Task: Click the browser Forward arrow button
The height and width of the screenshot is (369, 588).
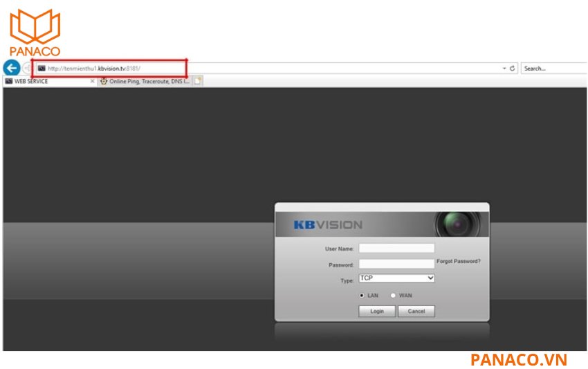Action: (27, 69)
